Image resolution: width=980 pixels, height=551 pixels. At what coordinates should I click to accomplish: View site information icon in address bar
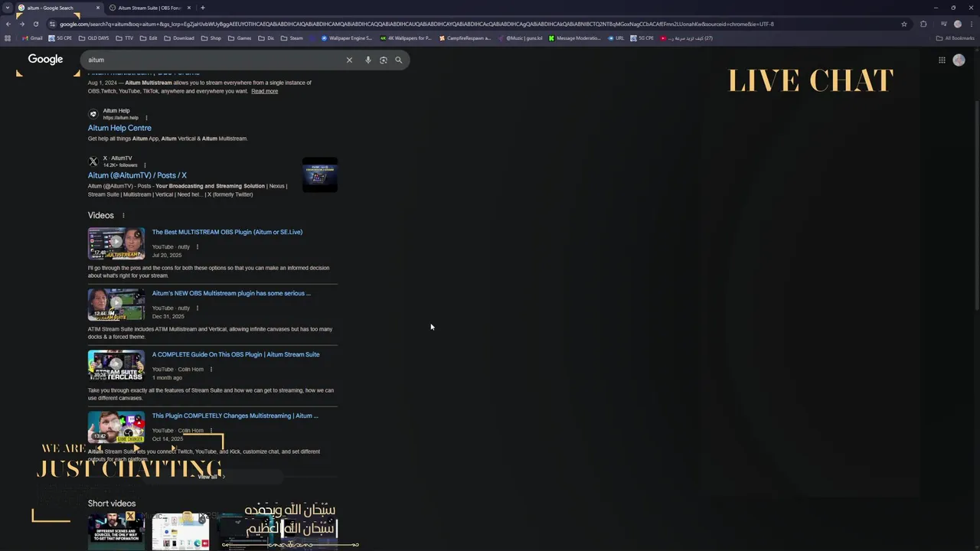tap(52, 24)
